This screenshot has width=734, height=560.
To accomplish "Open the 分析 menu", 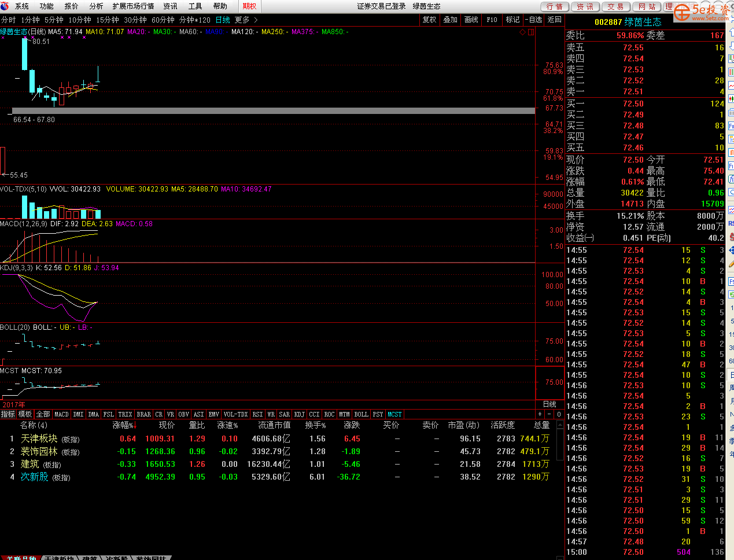I will point(97,6).
